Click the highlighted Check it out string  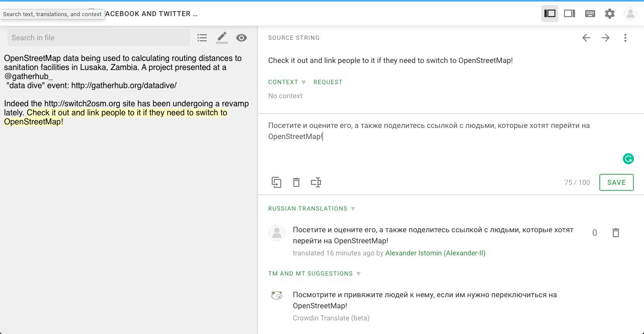[116, 117]
